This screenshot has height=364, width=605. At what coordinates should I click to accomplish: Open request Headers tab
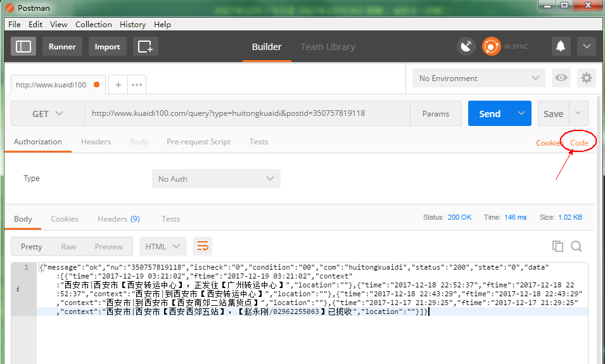tap(96, 142)
